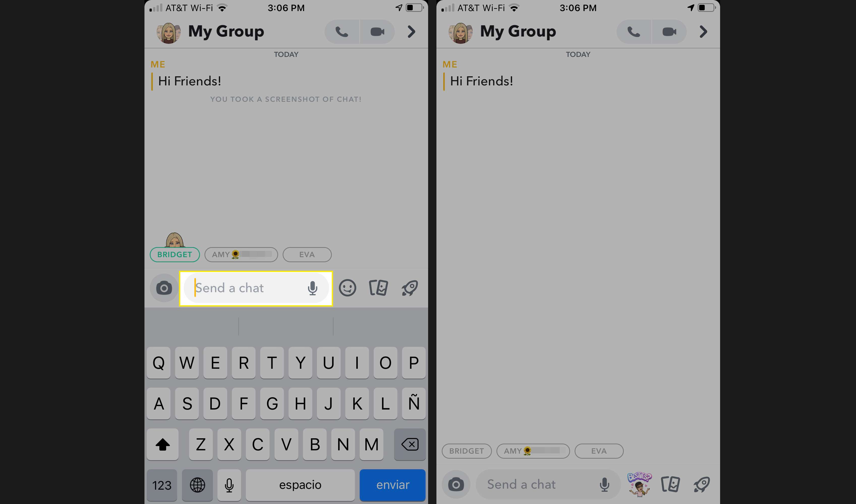Select Bridget from the members list
Image resolution: width=856 pixels, height=504 pixels.
tap(174, 254)
